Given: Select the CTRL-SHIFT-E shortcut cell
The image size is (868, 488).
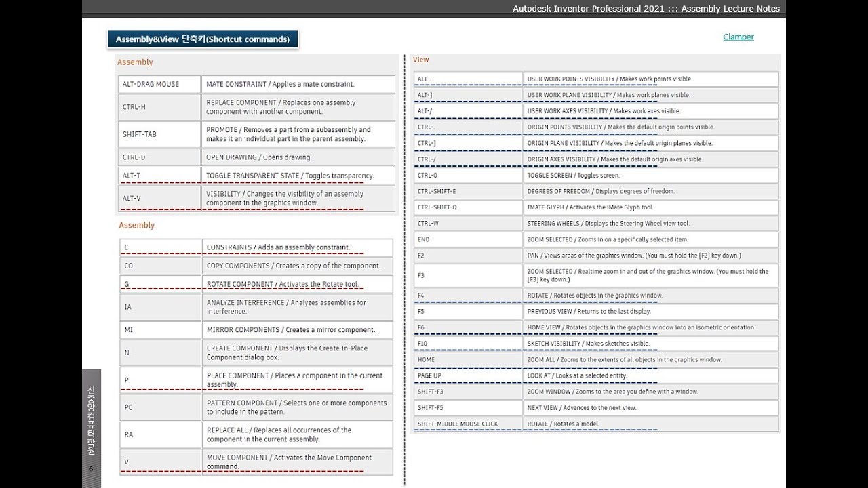Looking at the screenshot, I should (469, 191).
